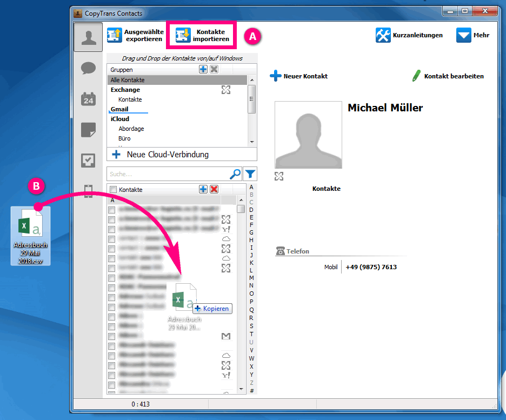
Task: Jump to letter K in alphabet index
Action: [x=251, y=263]
